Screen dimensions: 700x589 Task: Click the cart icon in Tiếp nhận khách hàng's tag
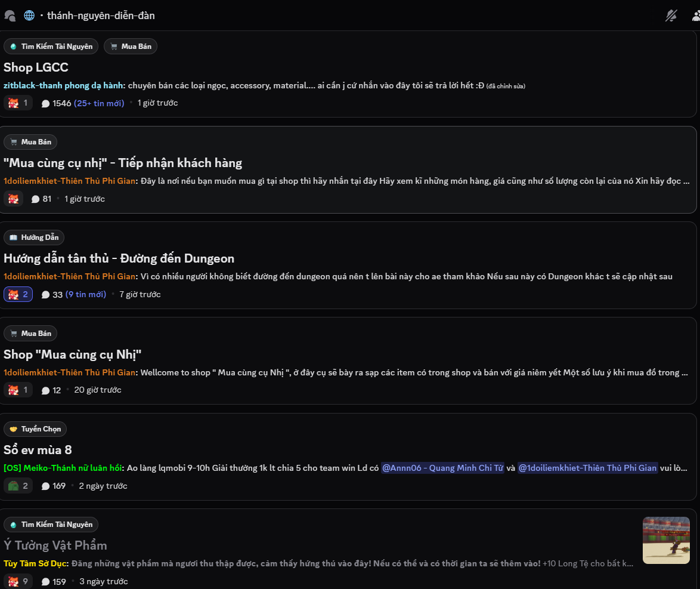pyautogui.click(x=13, y=142)
